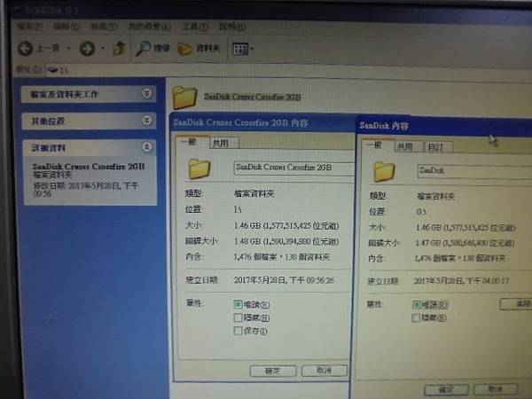
Task: Click the folder name field in Cruzer Crossfire properties
Action: (x=293, y=168)
